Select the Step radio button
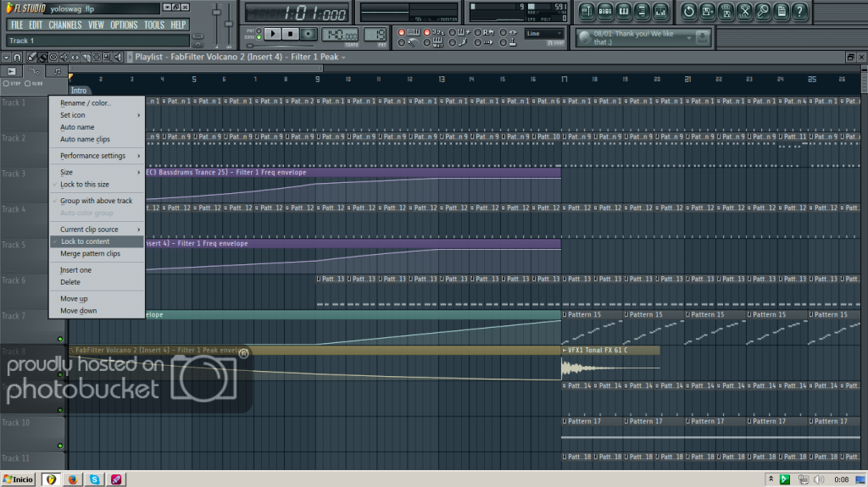The width and height of the screenshot is (868, 487). (x=5, y=83)
